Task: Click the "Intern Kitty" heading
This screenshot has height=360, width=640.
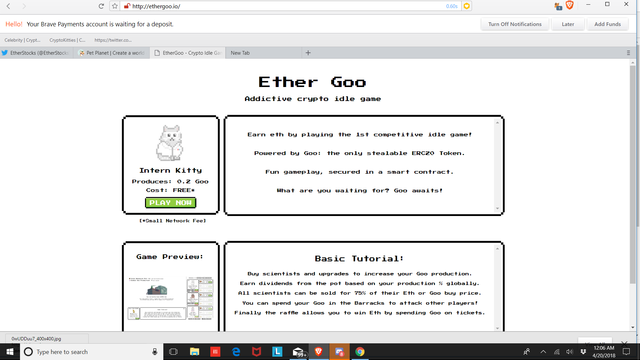Action: point(171,170)
